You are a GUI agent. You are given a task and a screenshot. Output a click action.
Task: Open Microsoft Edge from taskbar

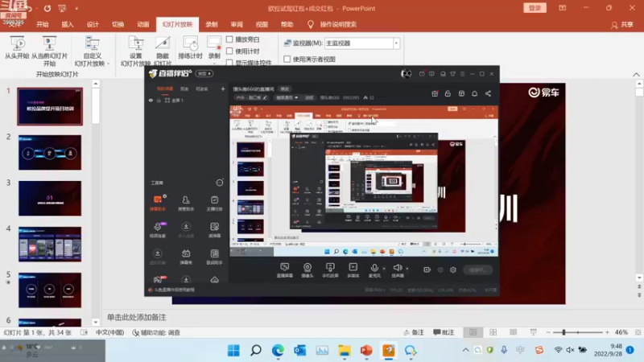278,351
